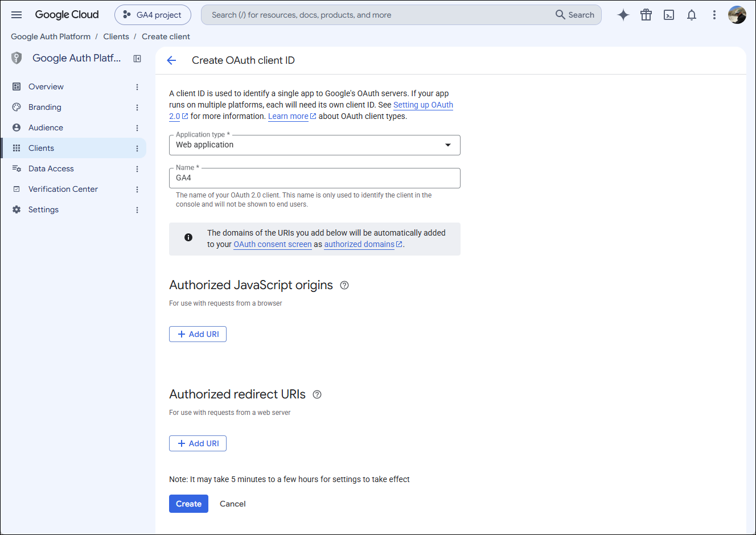Screen dimensions: 756x535
Task: Collapse the side navigation panel
Action: click(137, 59)
